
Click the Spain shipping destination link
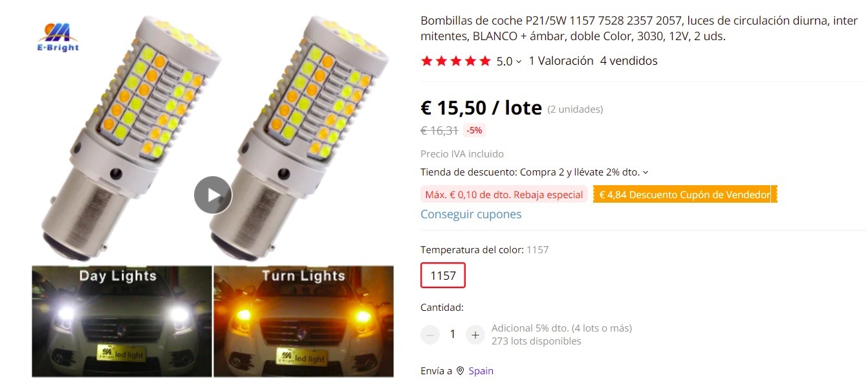click(x=481, y=371)
